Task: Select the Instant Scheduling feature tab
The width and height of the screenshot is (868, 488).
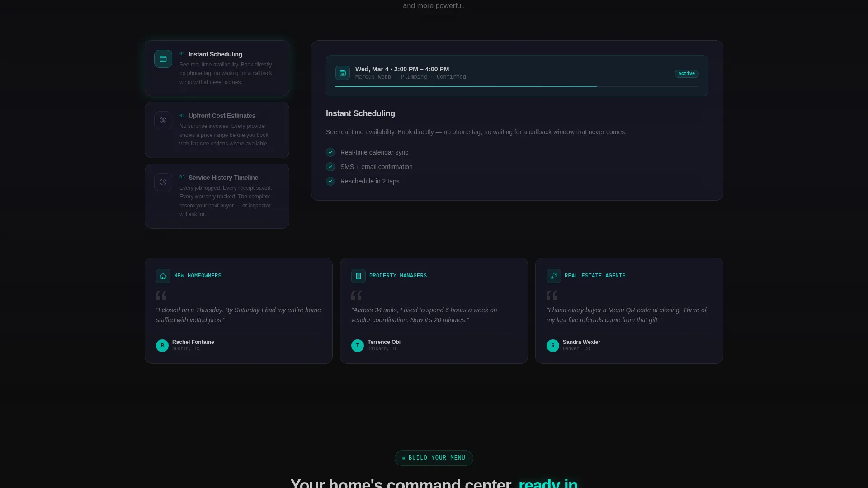Action: click(217, 68)
